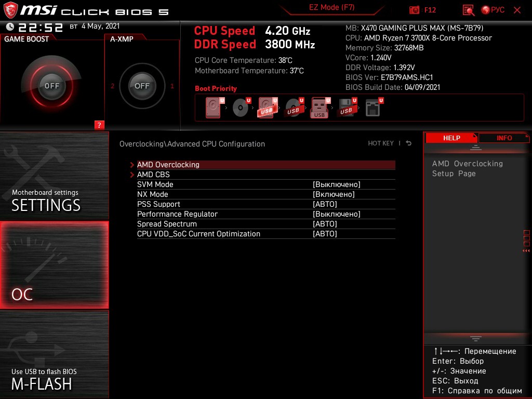532x399 pixels.
Task: Open the Spread Spectrum [АВТО] value
Action: (x=325, y=223)
